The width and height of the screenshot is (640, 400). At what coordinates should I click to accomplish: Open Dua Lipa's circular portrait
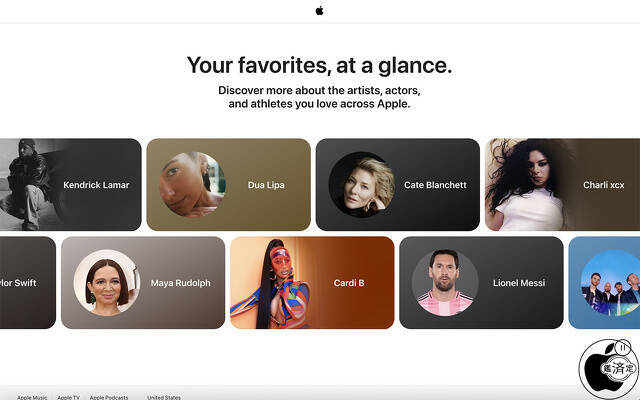pyautogui.click(x=192, y=184)
